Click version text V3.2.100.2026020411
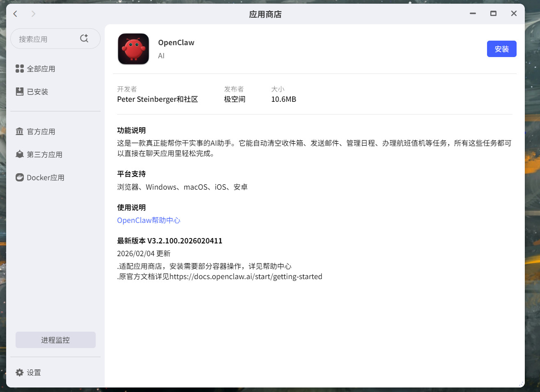The width and height of the screenshot is (540, 392). tap(185, 241)
